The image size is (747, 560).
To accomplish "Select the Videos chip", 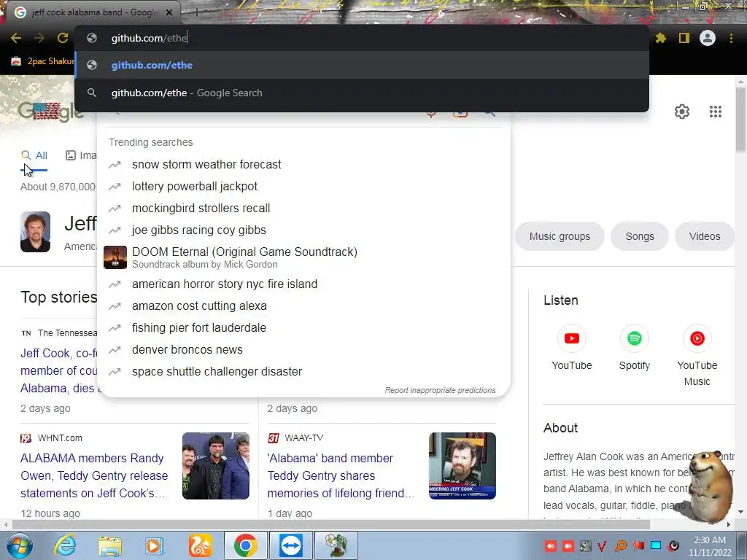I will (x=704, y=236).
